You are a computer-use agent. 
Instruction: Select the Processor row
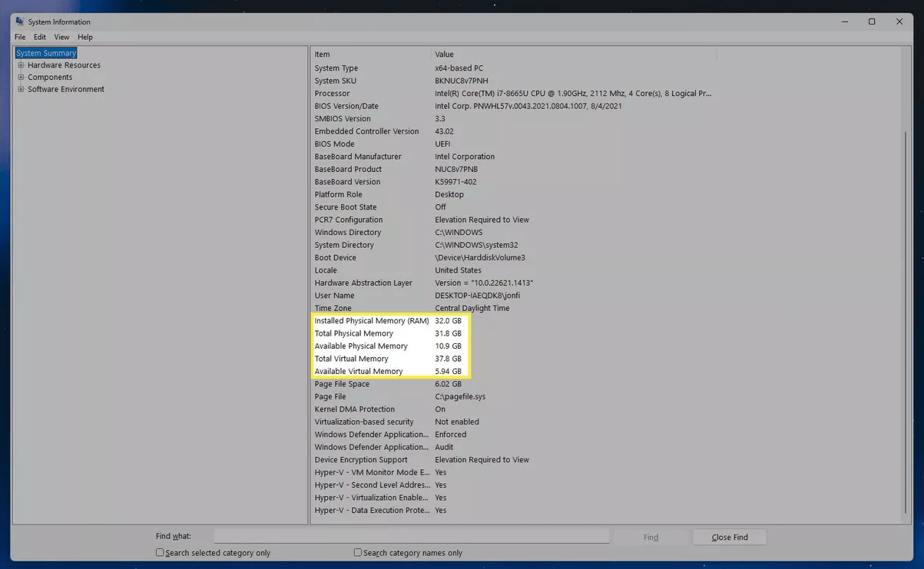332,94
